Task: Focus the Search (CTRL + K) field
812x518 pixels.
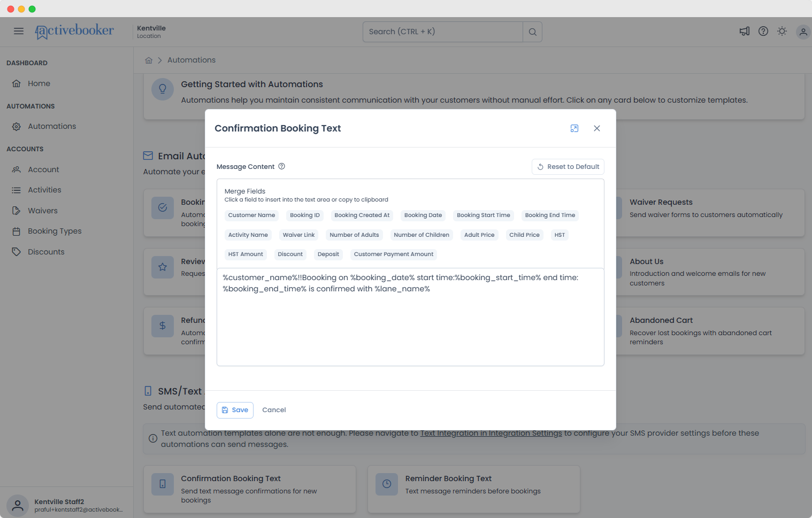Action: click(442, 32)
